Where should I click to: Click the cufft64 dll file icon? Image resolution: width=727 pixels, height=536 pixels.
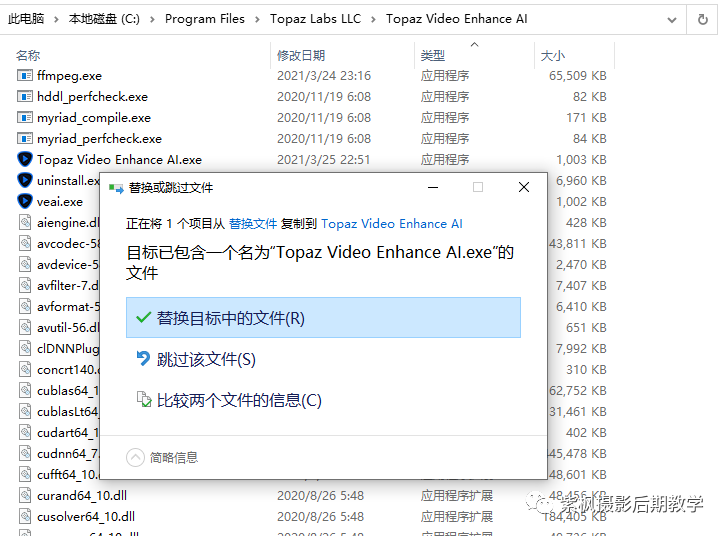click(25, 474)
